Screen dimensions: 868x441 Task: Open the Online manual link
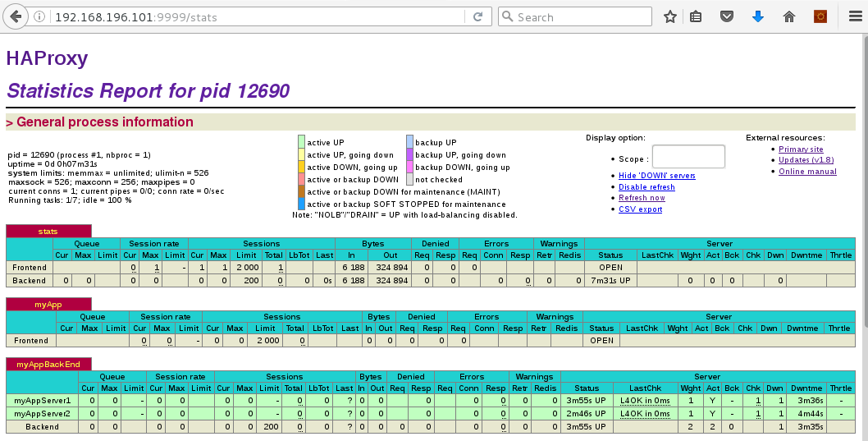tap(807, 172)
